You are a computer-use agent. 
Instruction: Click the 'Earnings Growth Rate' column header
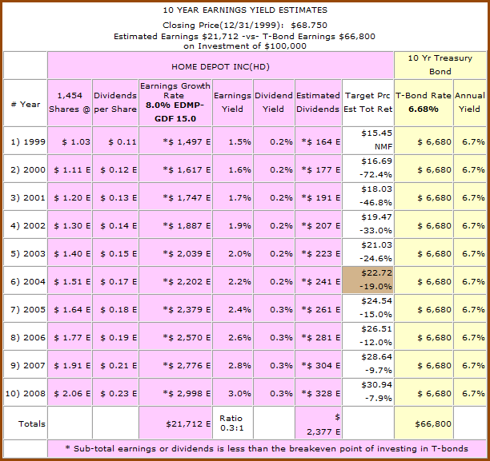175,102
